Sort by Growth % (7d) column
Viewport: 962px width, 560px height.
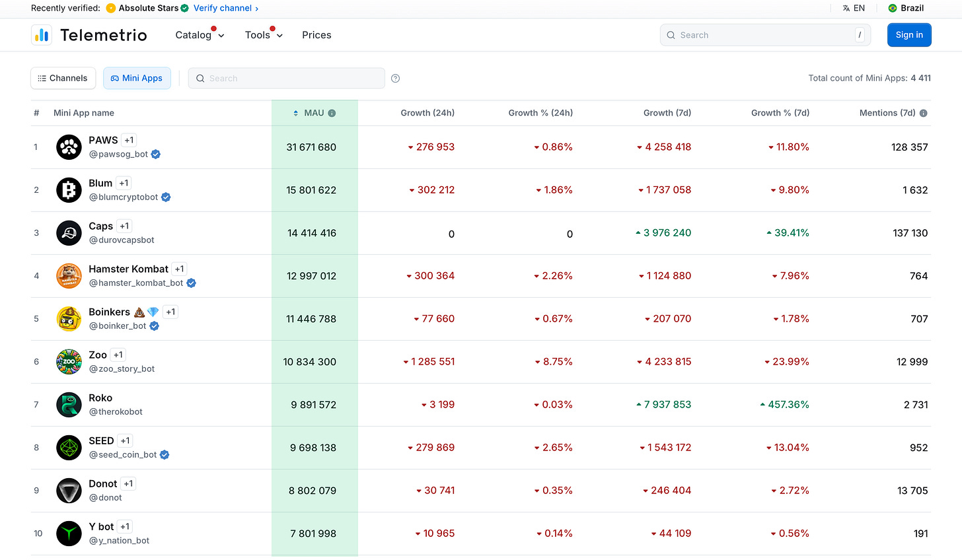point(780,113)
